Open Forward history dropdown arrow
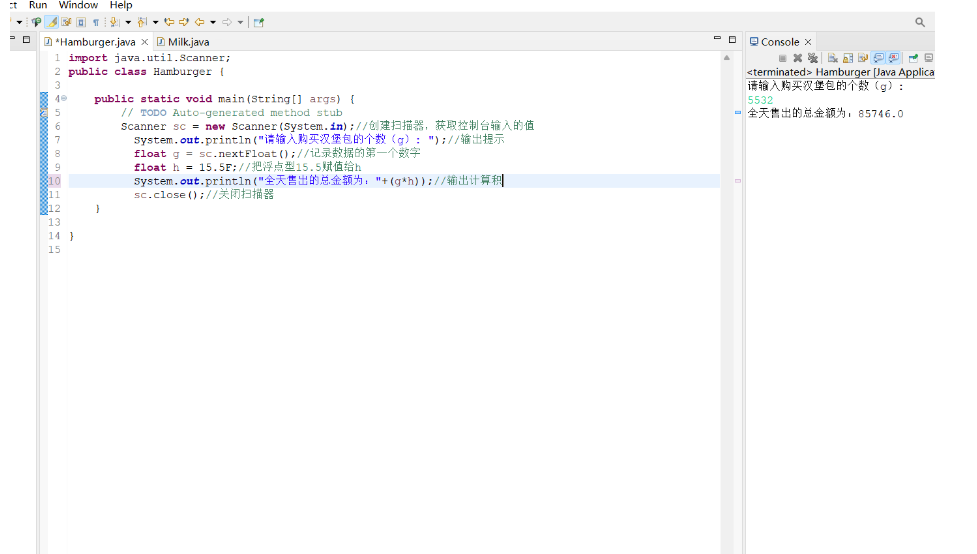The image size is (977, 554). (x=241, y=22)
